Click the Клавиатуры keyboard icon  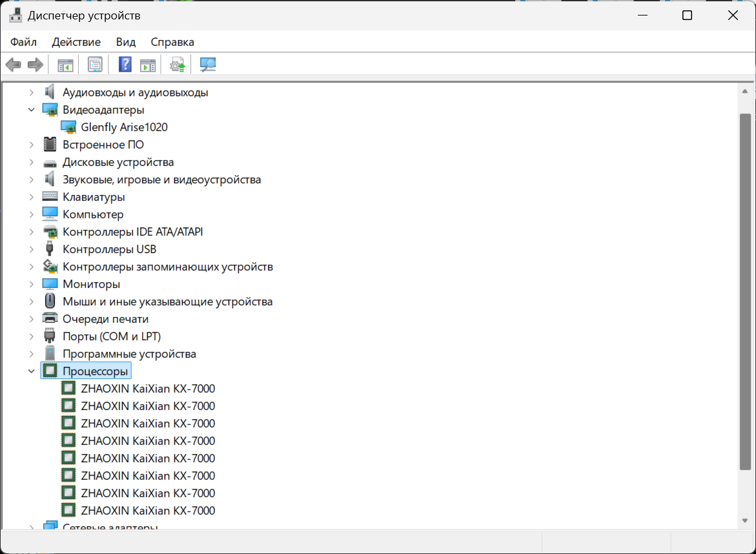(x=50, y=197)
